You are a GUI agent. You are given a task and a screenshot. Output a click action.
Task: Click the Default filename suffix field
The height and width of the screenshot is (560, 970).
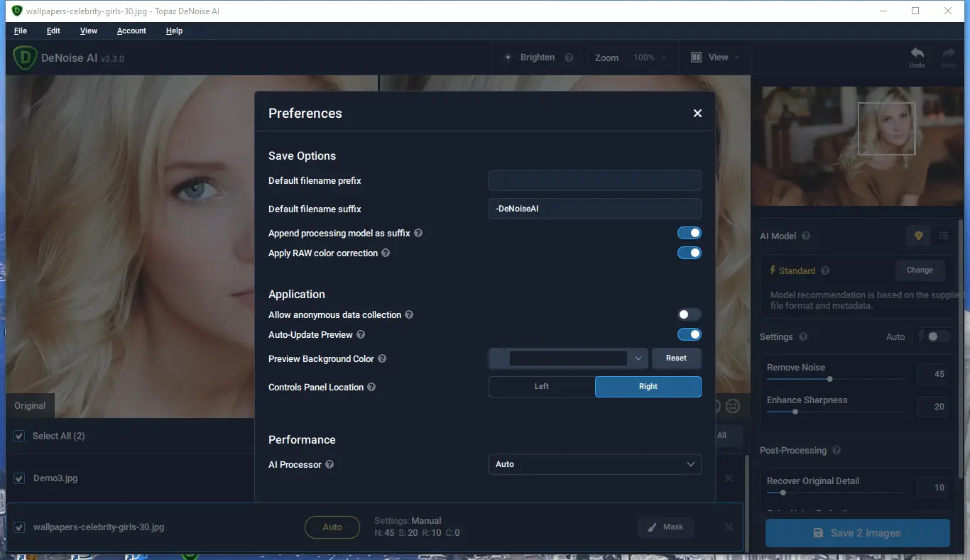coord(595,209)
